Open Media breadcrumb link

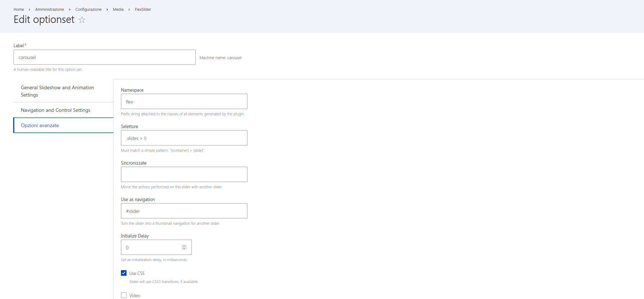[x=118, y=9]
